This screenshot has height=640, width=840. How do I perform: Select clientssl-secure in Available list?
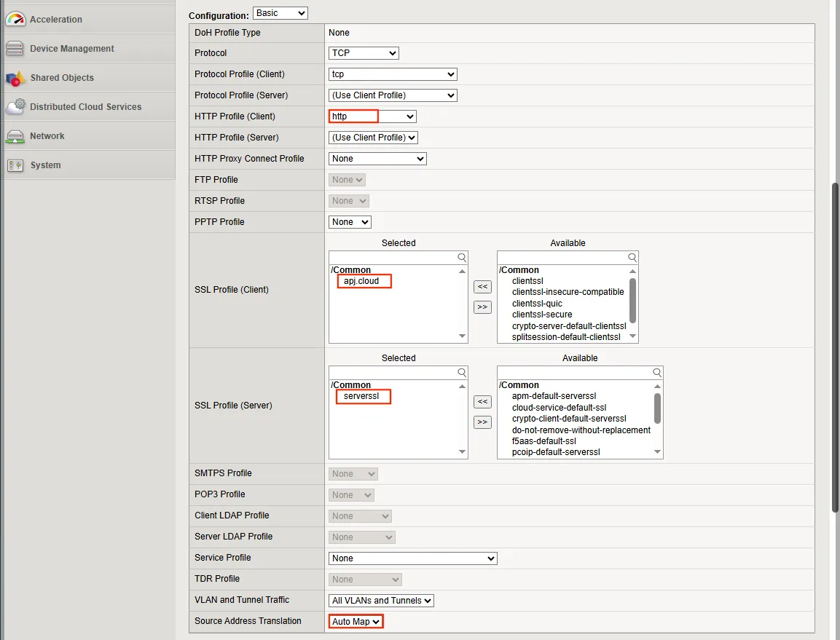(x=541, y=315)
